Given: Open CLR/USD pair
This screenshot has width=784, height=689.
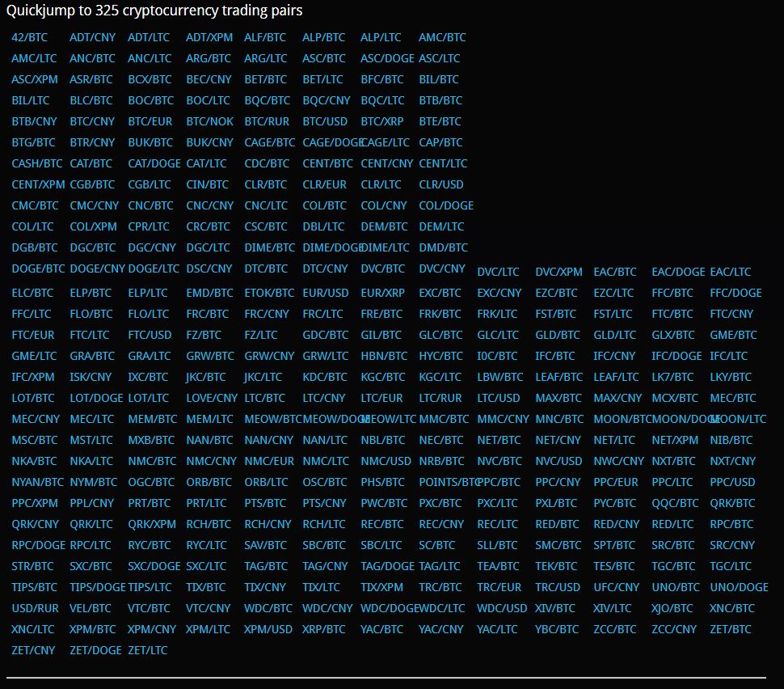Looking at the screenshot, I should click(x=441, y=184).
